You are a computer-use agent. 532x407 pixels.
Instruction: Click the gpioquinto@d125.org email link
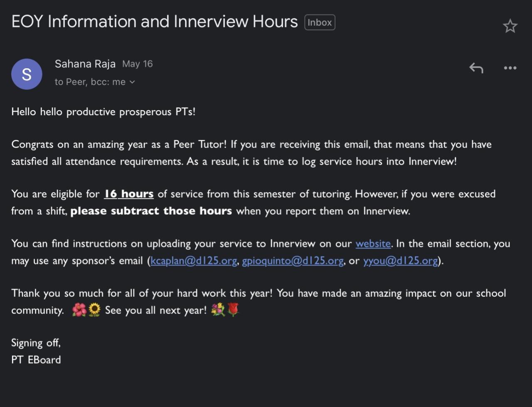click(293, 261)
